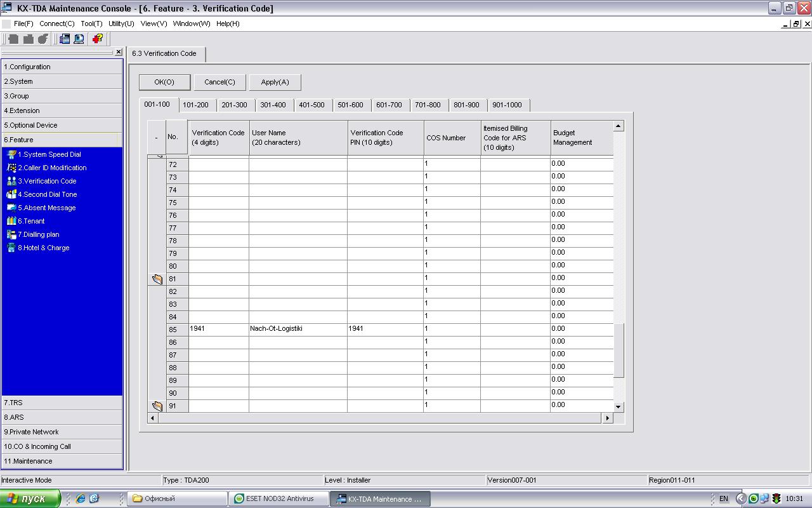
Task: Switch EN language indicator
Action: pyautogui.click(x=723, y=498)
